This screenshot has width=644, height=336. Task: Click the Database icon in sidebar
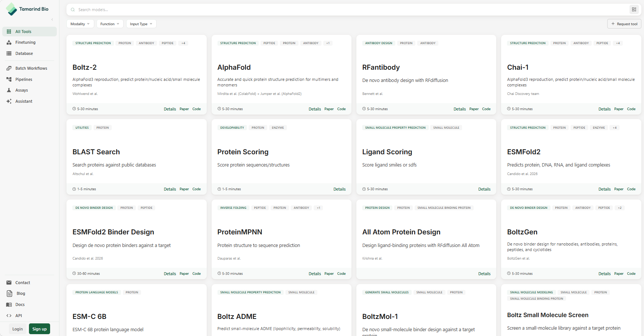click(x=9, y=53)
